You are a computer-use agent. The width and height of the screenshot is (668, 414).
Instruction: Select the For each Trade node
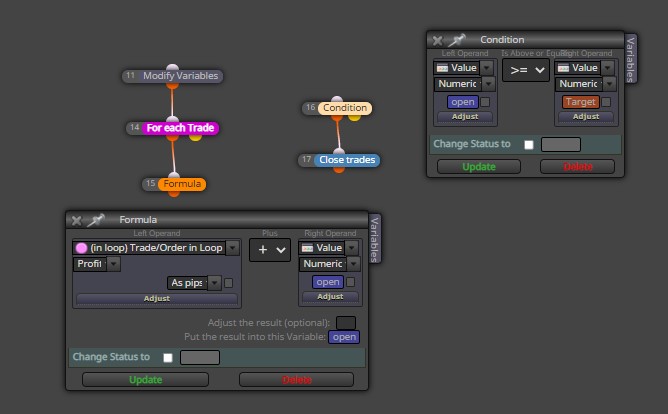pos(180,128)
